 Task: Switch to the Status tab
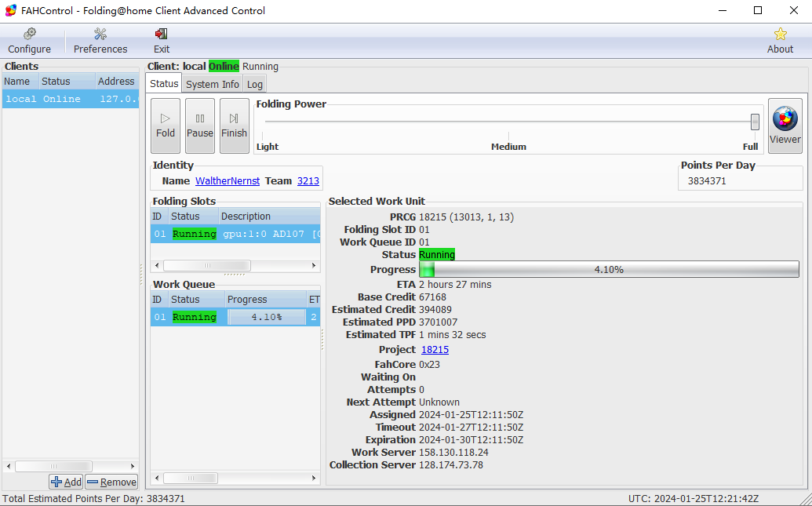[164, 83]
